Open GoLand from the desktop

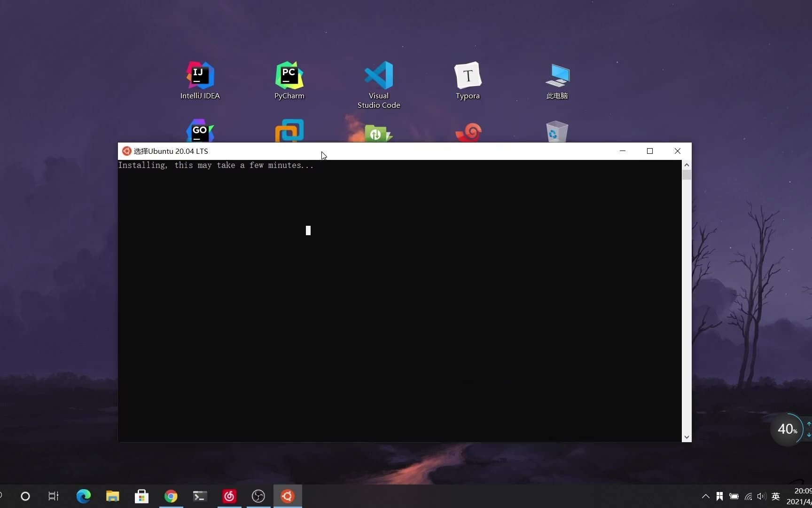pos(199,131)
